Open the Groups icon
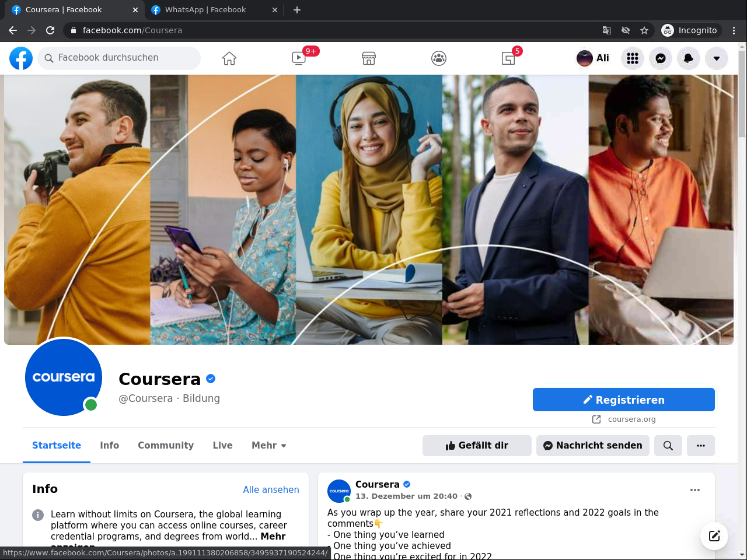Viewport: 747px width, 560px height. [x=439, y=58]
